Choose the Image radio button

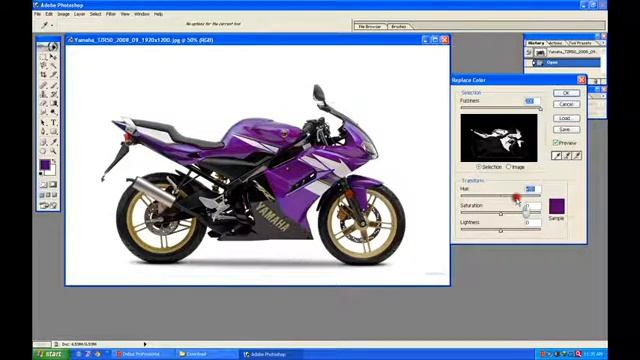click(509, 167)
